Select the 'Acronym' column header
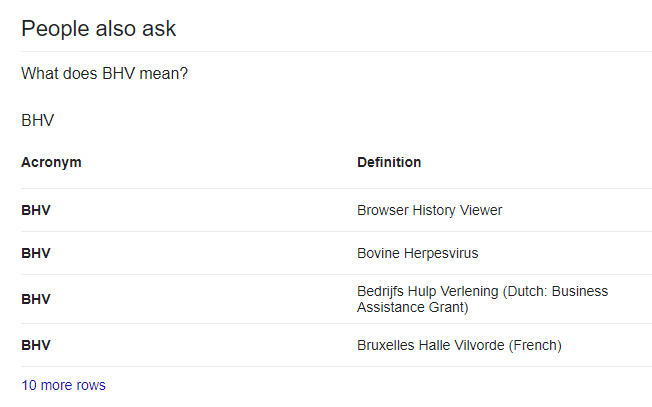This screenshot has height=407, width=652. point(51,162)
